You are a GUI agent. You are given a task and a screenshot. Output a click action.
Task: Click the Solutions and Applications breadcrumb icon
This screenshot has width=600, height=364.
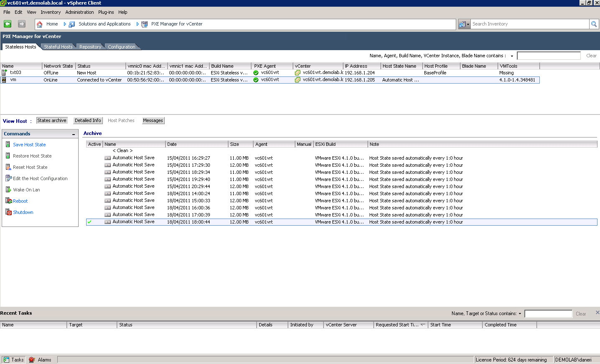coord(72,24)
